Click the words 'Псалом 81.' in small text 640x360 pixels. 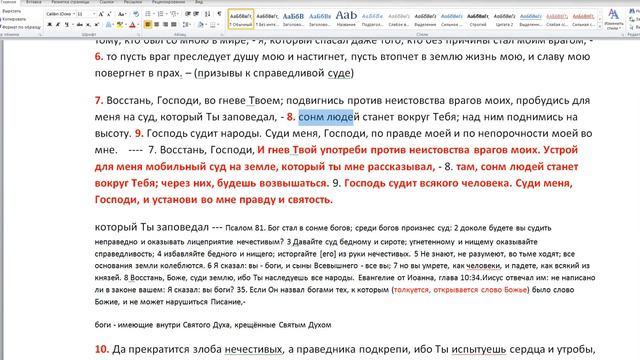[246, 228]
